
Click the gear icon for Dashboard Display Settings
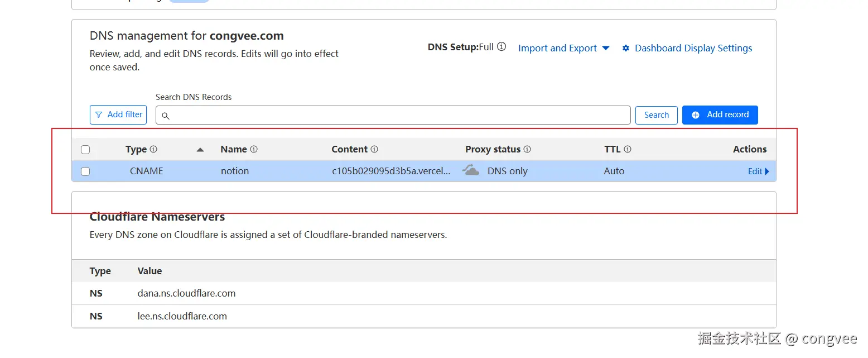click(x=626, y=48)
